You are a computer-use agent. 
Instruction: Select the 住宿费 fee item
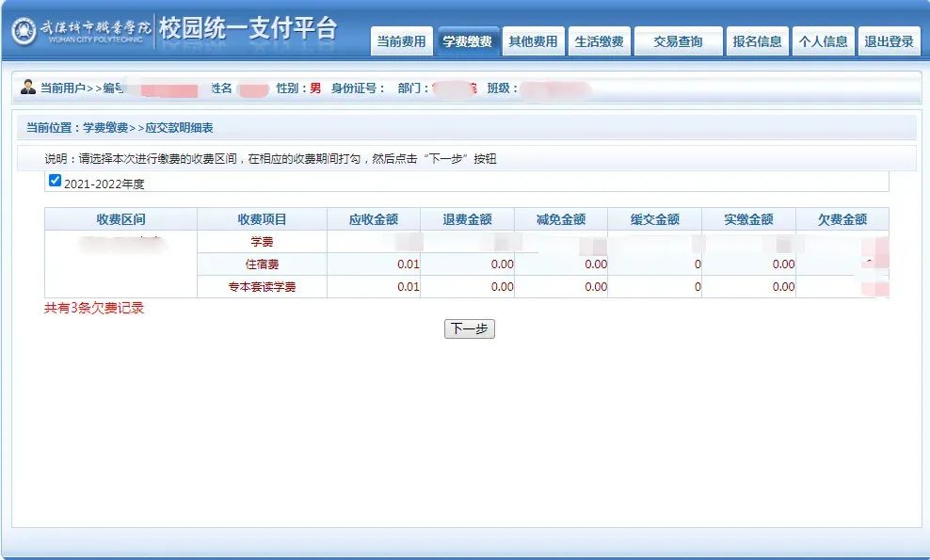point(262,264)
